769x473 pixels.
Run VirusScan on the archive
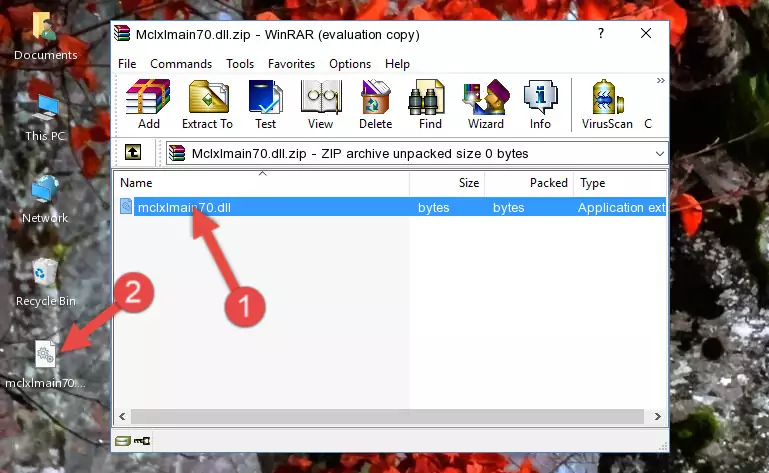607,105
